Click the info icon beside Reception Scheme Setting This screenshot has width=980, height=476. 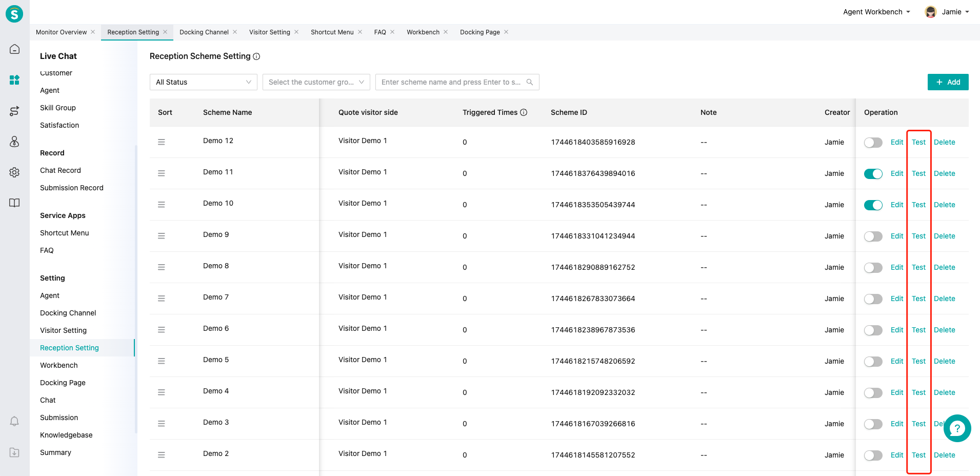click(256, 56)
